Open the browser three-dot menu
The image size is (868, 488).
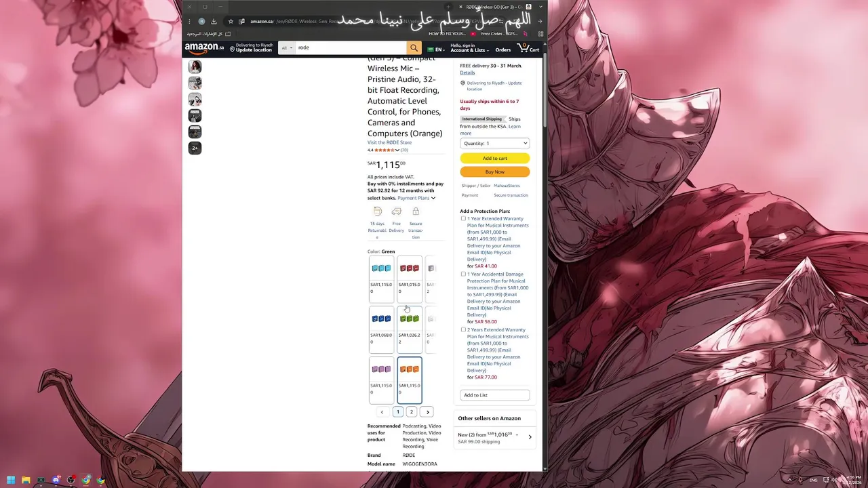(190, 21)
